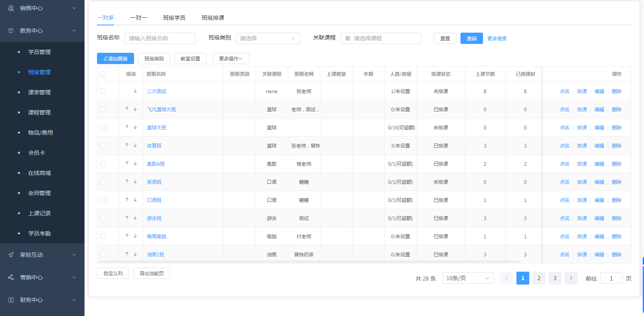
Task: Click the 导出当前页 button
Action: click(152, 273)
